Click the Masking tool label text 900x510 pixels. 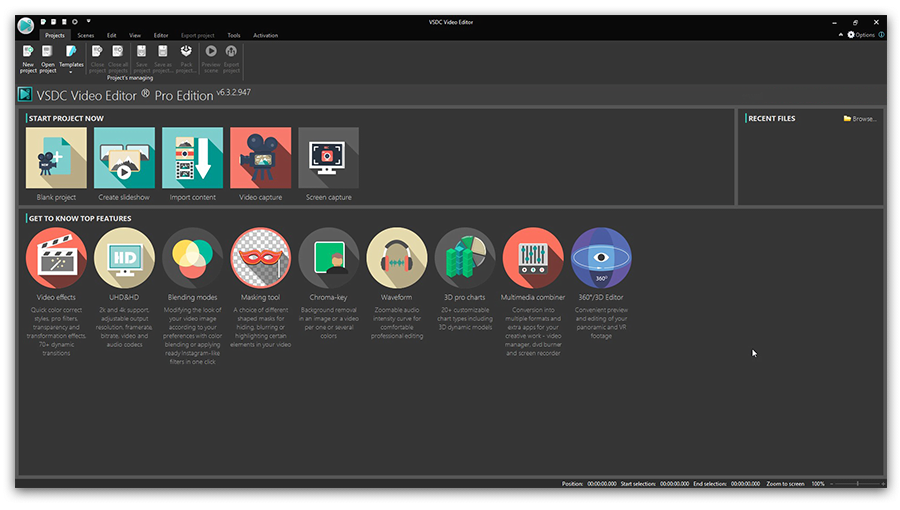pos(261,297)
